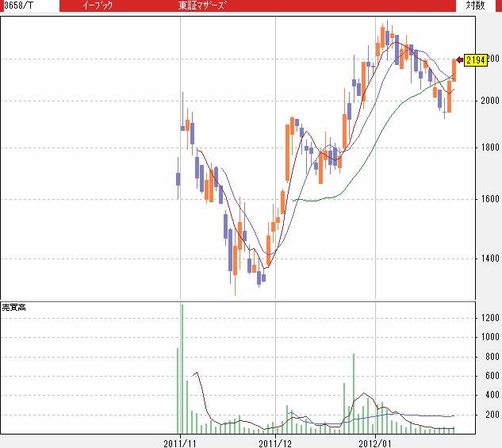Click the 売買高 volume panel label
The width and height of the screenshot is (502, 448).
13,308
